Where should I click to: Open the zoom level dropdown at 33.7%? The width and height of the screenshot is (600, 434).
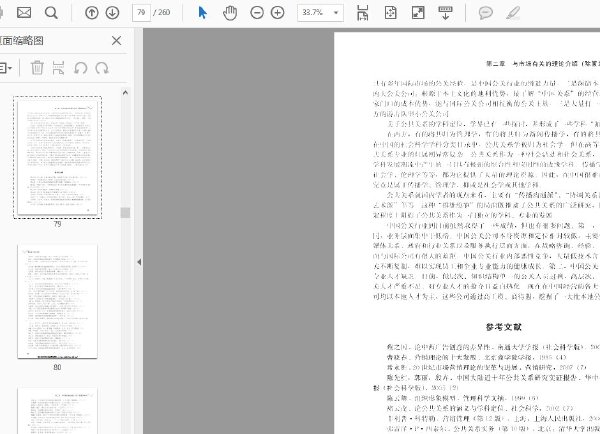click(x=320, y=13)
